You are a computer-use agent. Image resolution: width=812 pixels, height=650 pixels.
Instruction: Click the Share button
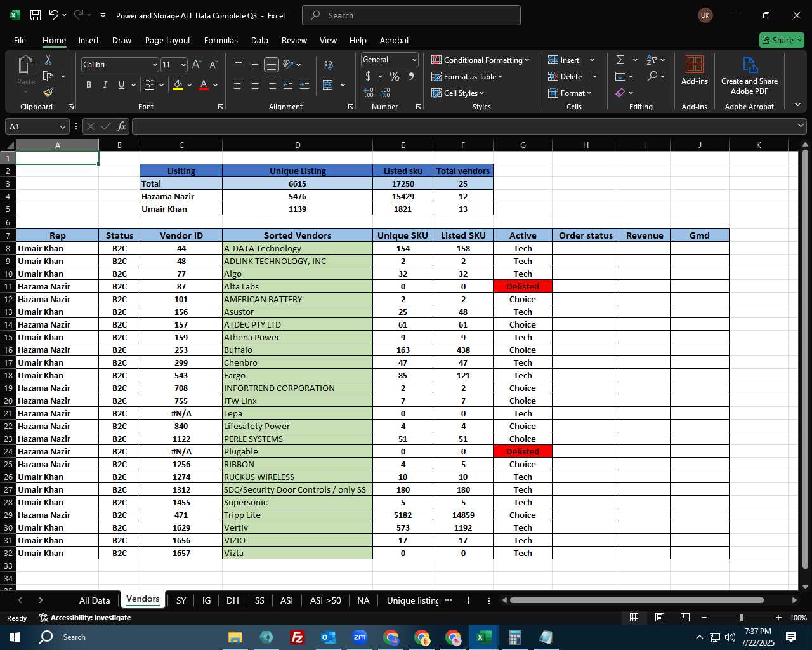tap(782, 40)
